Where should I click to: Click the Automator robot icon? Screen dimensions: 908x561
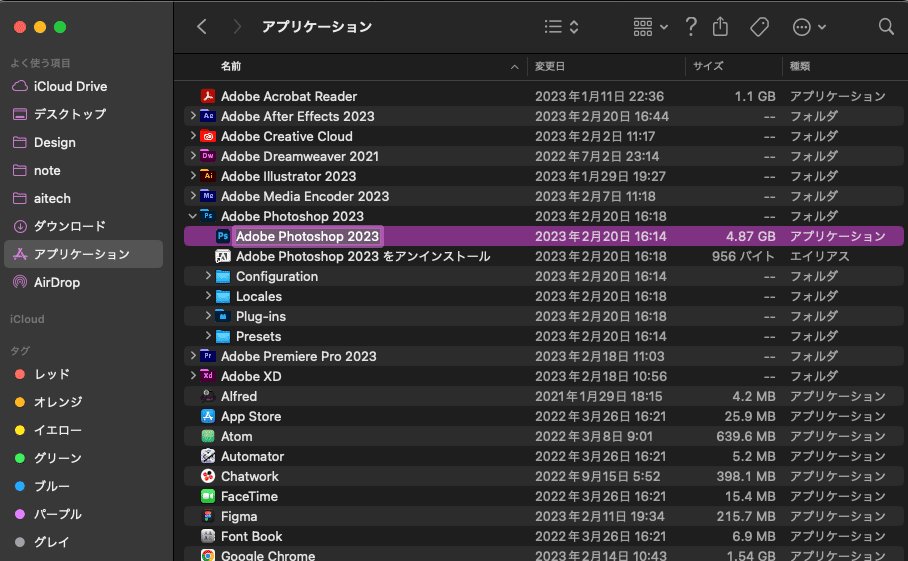(x=208, y=456)
